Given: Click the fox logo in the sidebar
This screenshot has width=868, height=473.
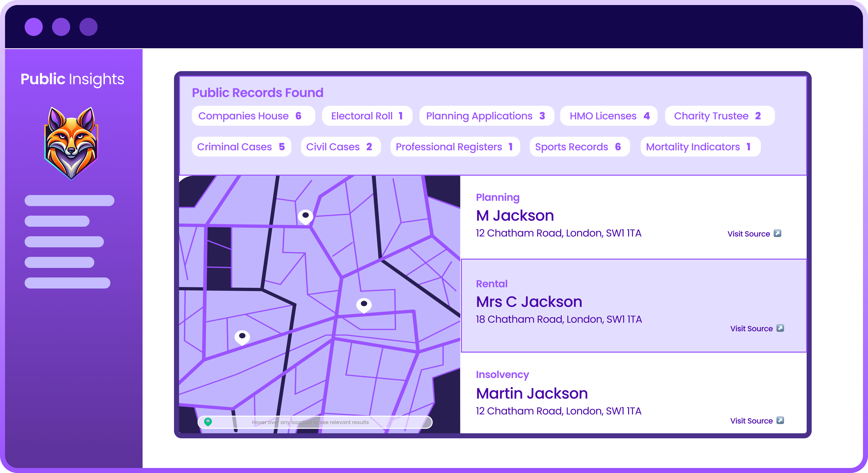Looking at the screenshot, I should pyautogui.click(x=71, y=143).
